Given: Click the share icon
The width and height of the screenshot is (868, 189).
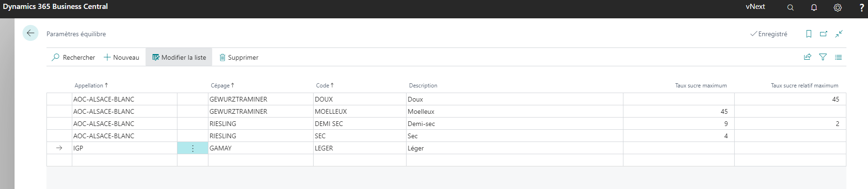Looking at the screenshot, I should pyautogui.click(x=807, y=57).
